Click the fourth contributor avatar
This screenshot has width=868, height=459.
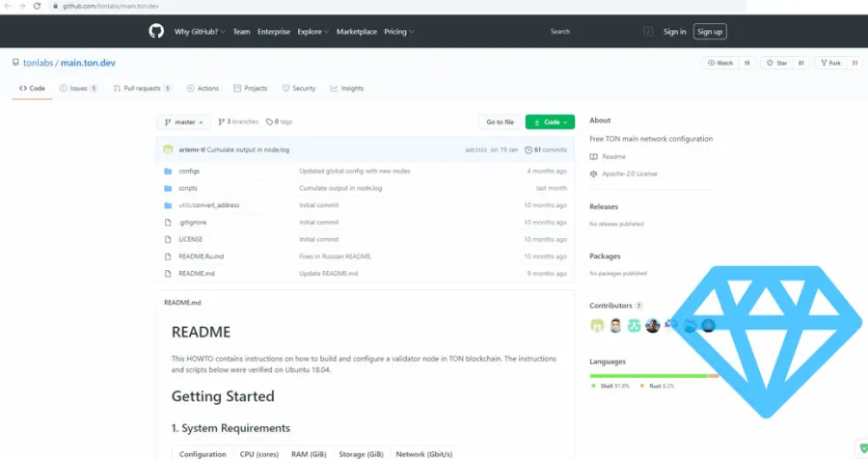click(653, 326)
